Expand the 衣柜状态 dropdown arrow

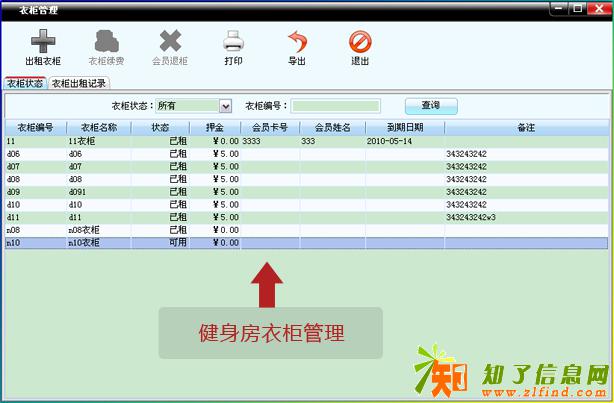click(x=225, y=106)
